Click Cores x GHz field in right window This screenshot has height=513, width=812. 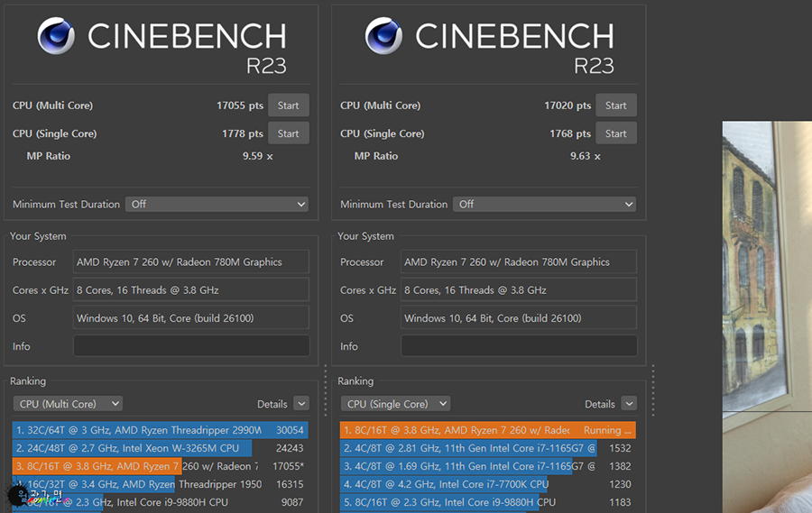pos(519,290)
